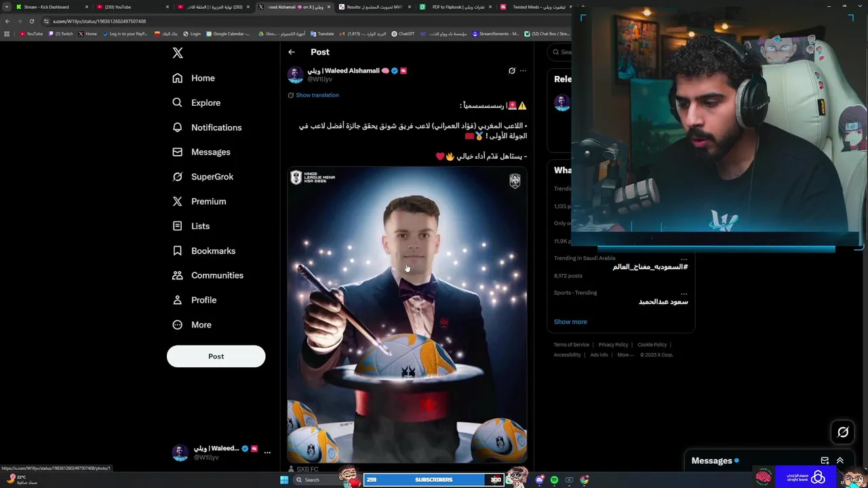Open trend سعود عبدالحميد
868x488 pixels.
tap(663, 302)
